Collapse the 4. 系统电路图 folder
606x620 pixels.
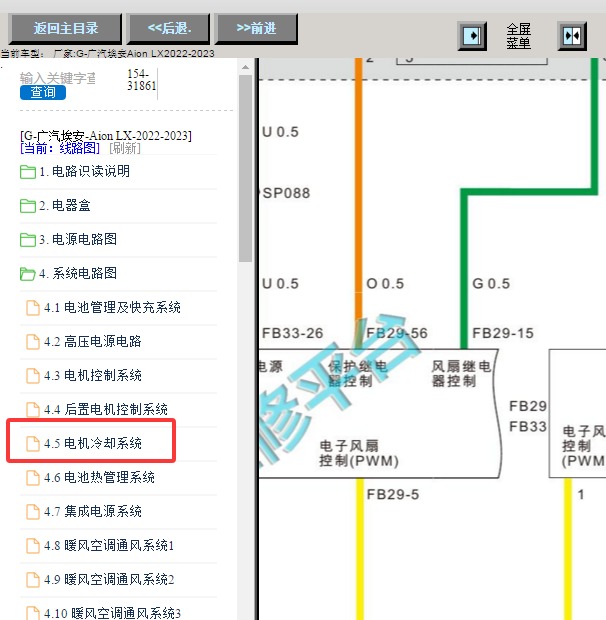[x=78, y=273]
